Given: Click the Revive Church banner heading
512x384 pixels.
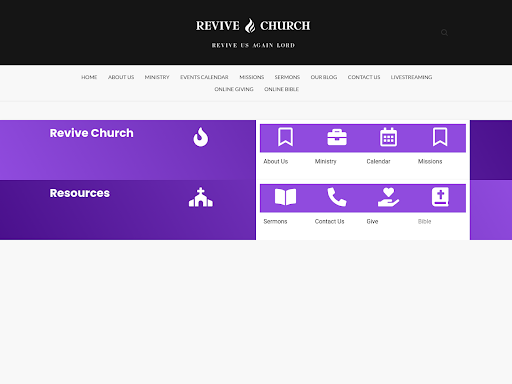Looking at the screenshot, I should (92, 133).
